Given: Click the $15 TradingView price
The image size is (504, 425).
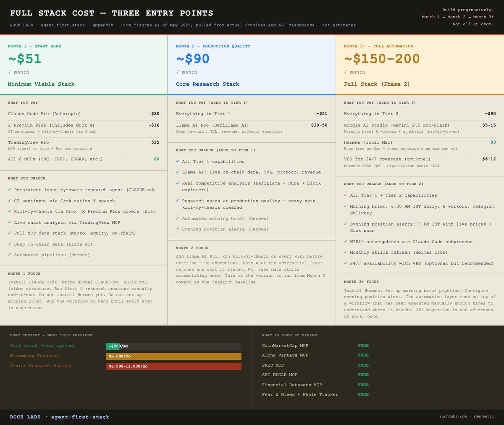Looking at the screenshot, I should 155,142.
